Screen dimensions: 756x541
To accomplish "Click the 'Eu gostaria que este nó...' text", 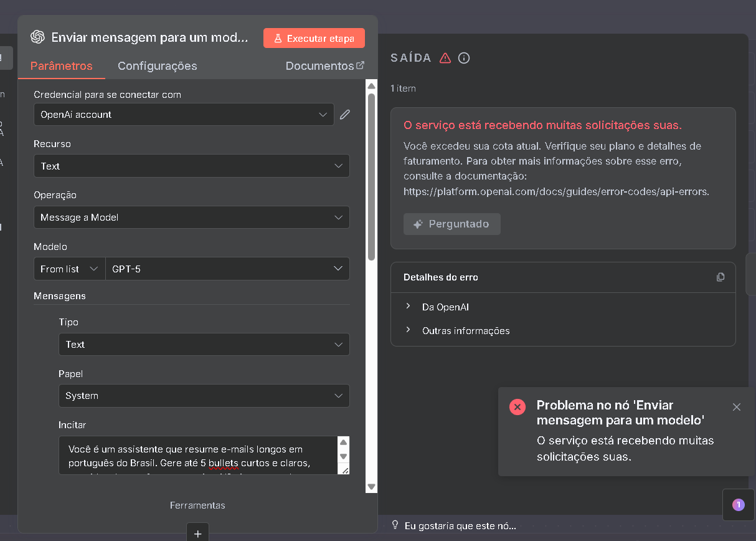I will click(460, 525).
